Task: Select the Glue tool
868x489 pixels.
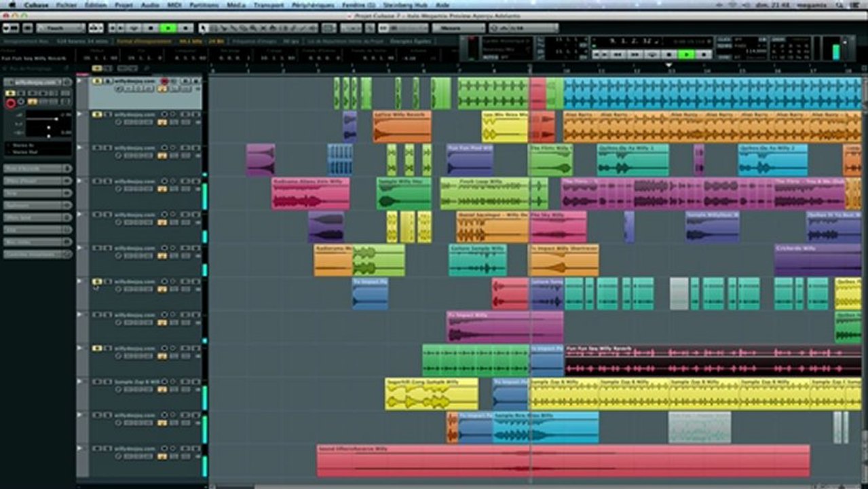Action: coord(234,29)
